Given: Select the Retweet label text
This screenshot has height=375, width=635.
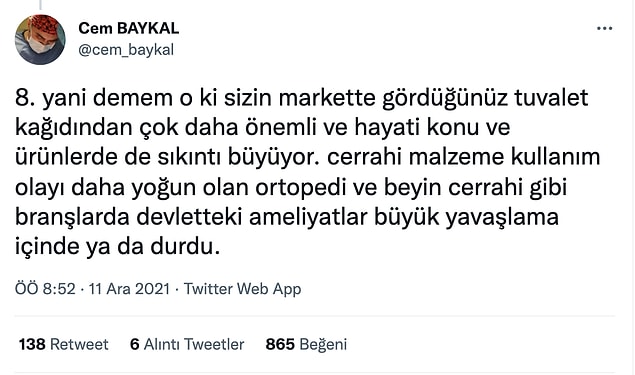Looking at the screenshot, I should tap(79, 345).
